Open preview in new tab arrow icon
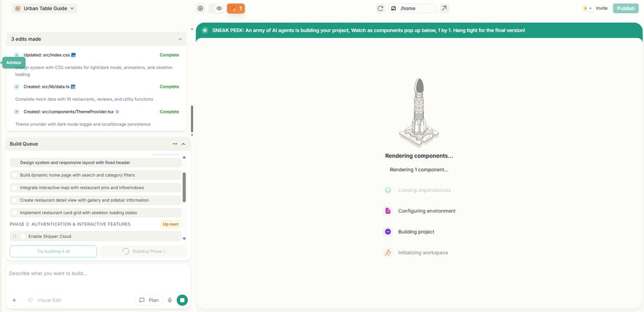The height and width of the screenshot is (312, 644). click(x=444, y=8)
